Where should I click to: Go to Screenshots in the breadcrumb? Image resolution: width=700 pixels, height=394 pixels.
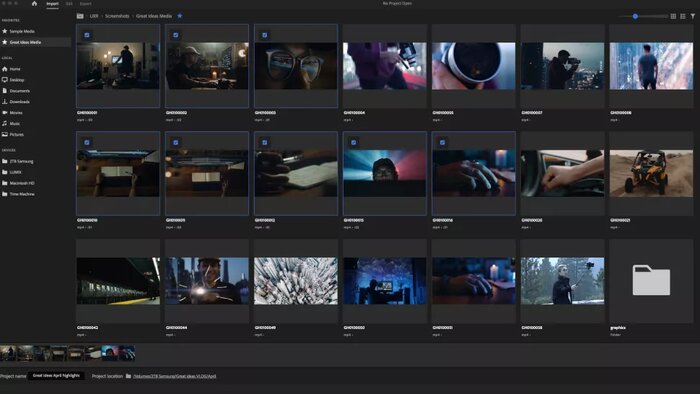[117, 16]
